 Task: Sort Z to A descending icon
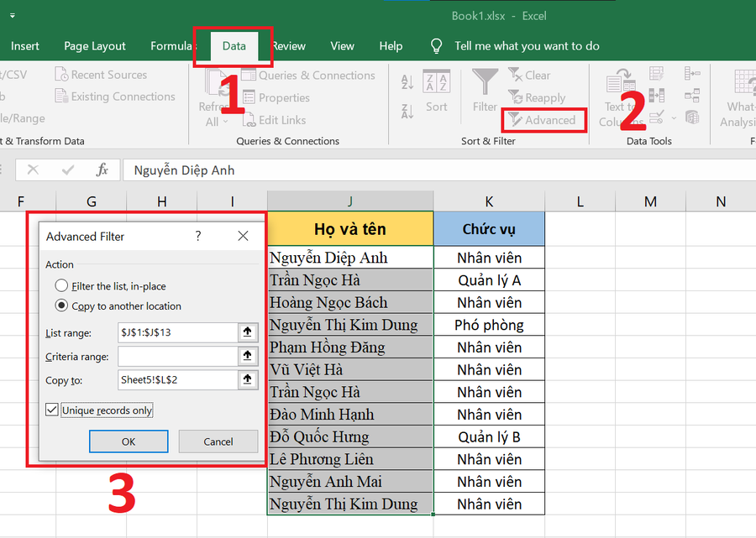(407, 112)
